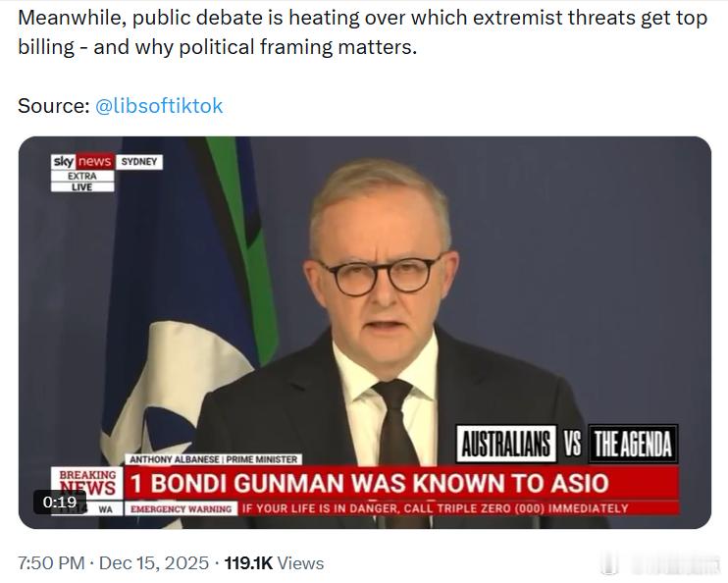Click the LIVE indicator under EXTRA
The width and height of the screenshot is (728, 583).
[82, 186]
